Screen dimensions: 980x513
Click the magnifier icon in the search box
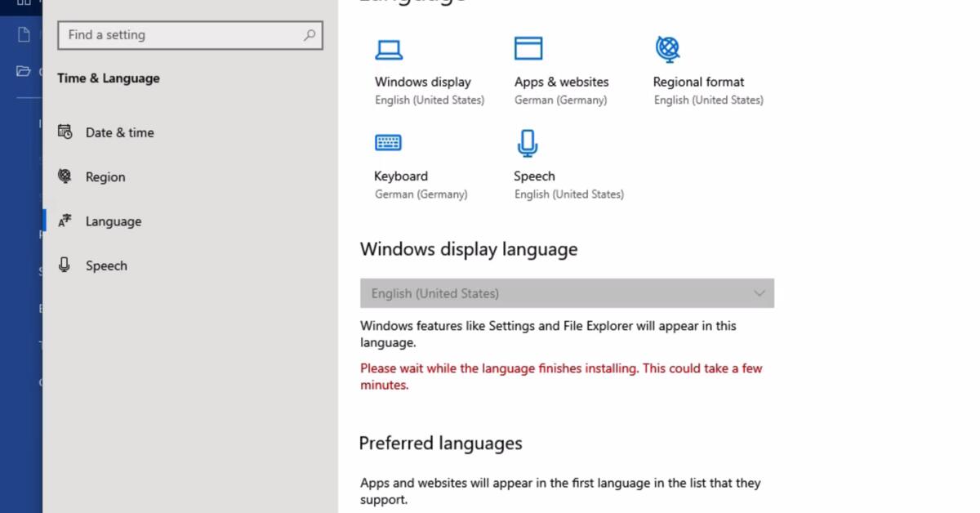click(309, 35)
